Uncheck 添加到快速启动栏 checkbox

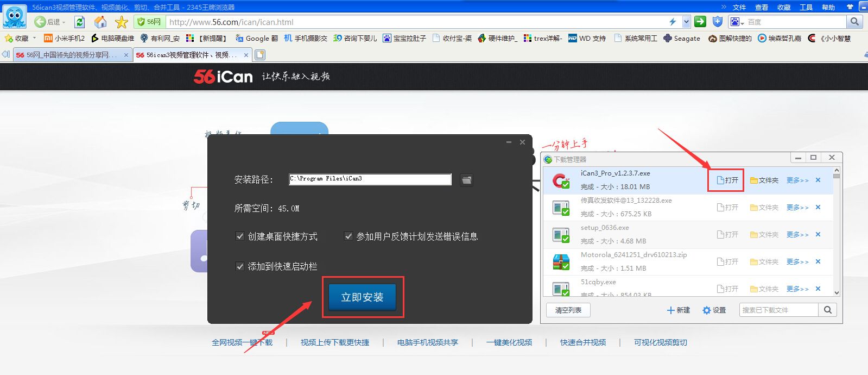pos(239,266)
